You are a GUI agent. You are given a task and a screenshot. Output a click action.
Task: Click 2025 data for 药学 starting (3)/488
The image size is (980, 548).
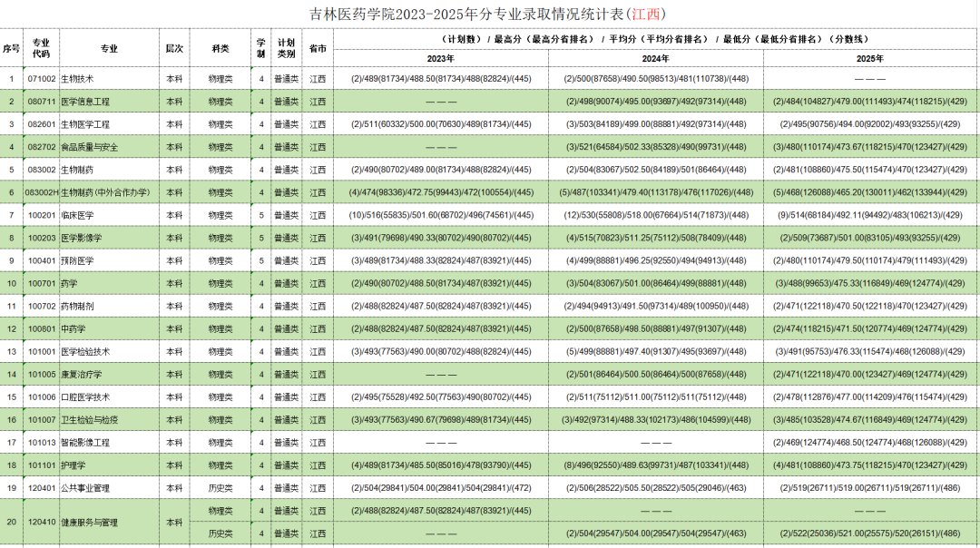click(x=870, y=283)
